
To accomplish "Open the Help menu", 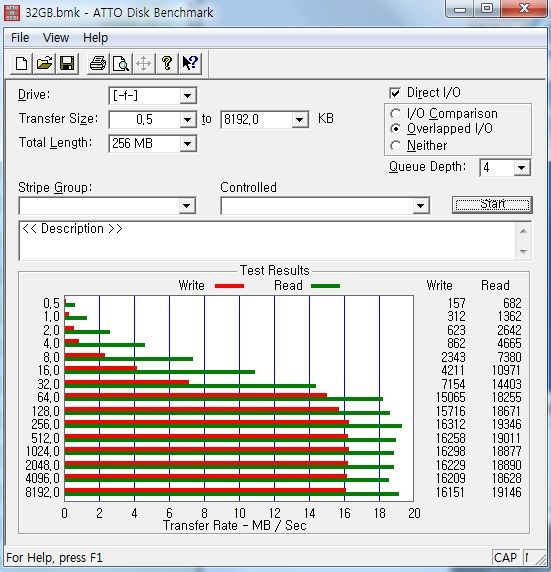I will [96, 38].
